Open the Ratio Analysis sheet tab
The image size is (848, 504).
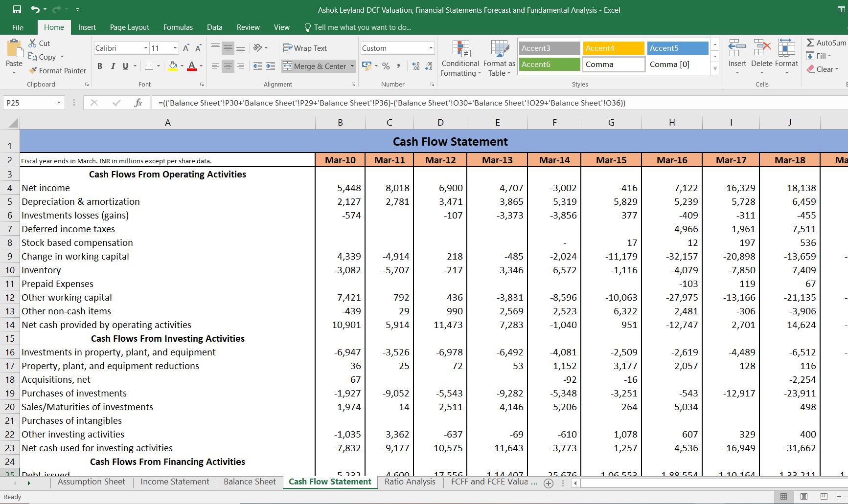point(410,482)
